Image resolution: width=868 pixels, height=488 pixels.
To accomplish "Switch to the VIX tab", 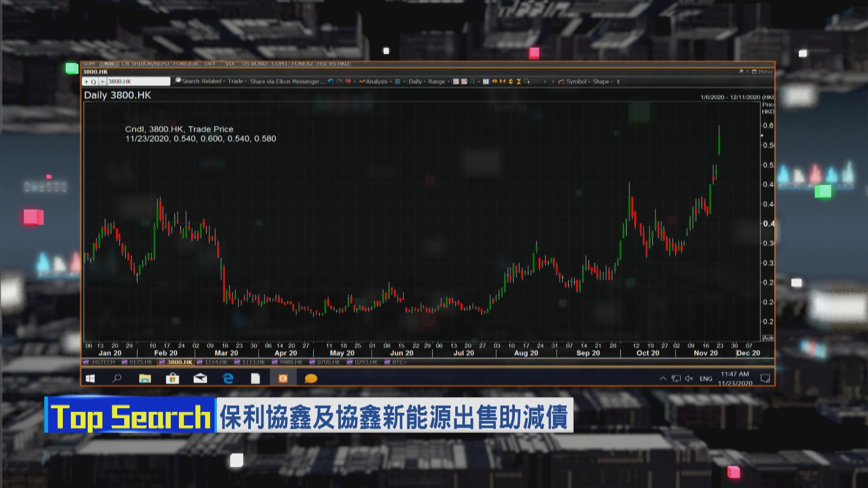I will point(230,64).
